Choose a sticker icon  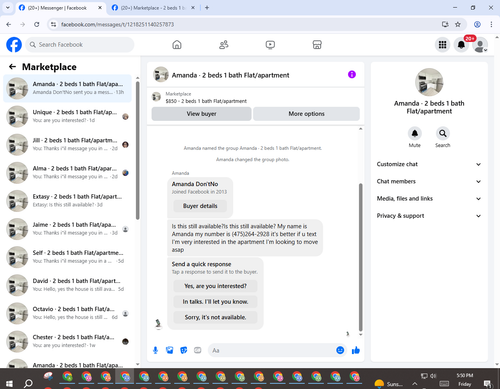click(184, 350)
